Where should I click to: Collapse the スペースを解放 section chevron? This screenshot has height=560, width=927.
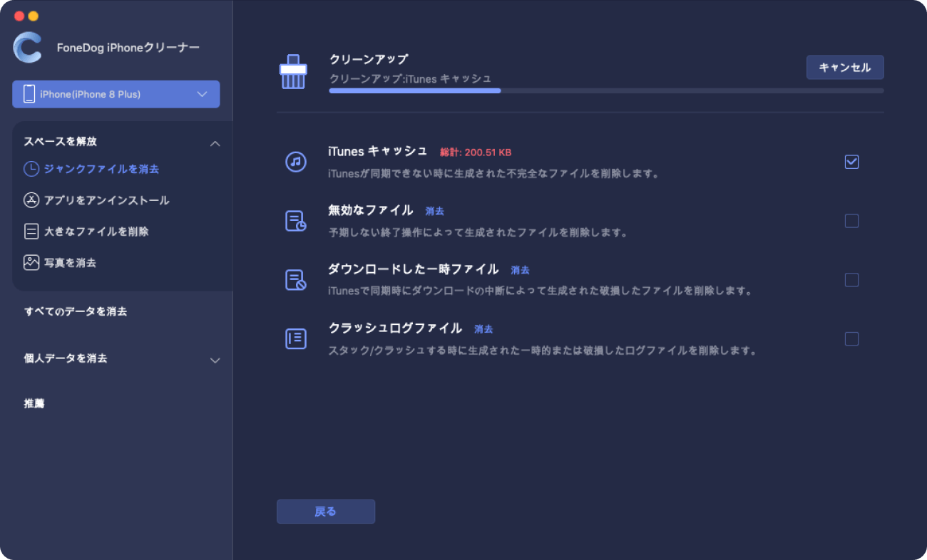(x=215, y=143)
